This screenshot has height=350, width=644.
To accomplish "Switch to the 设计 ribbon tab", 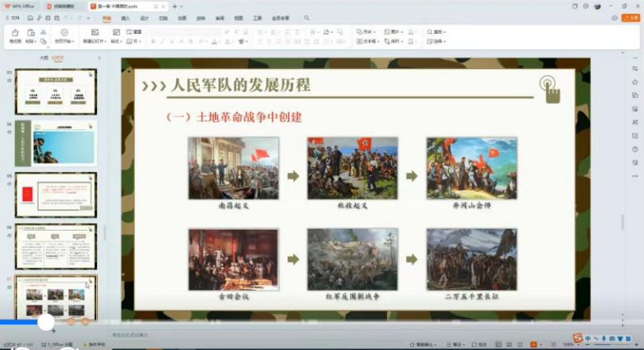I will click(x=145, y=18).
